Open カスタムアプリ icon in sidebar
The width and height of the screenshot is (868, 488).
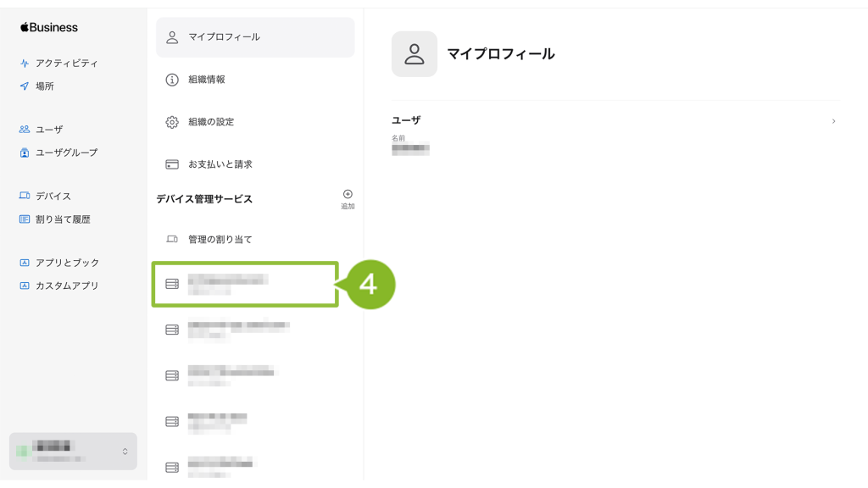click(x=25, y=286)
